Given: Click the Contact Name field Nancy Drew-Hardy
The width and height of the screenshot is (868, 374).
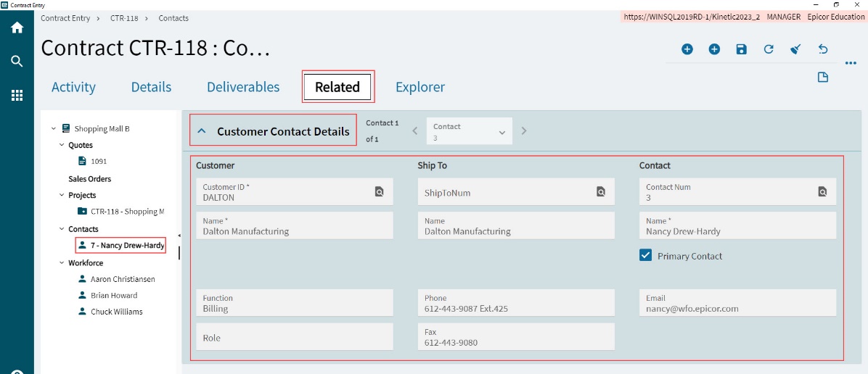Looking at the screenshot, I should 737,225.
